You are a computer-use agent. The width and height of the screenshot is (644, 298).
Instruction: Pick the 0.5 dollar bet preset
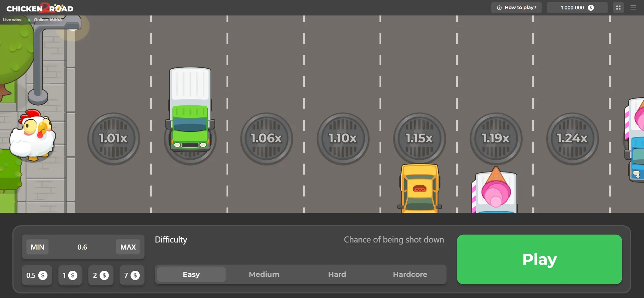(x=37, y=275)
